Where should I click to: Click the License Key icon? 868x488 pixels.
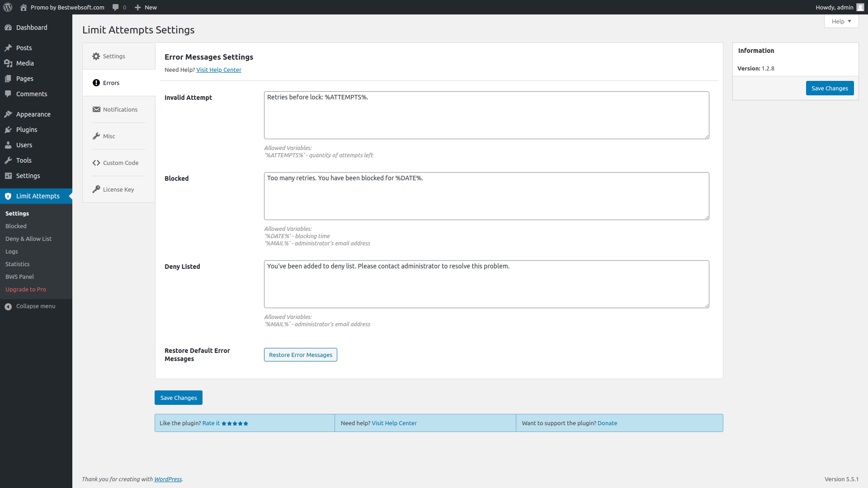click(96, 190)
